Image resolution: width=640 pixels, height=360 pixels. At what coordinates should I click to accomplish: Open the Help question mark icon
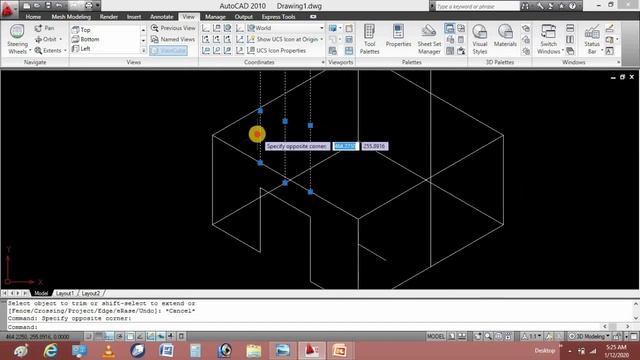(x=572, y=6)
